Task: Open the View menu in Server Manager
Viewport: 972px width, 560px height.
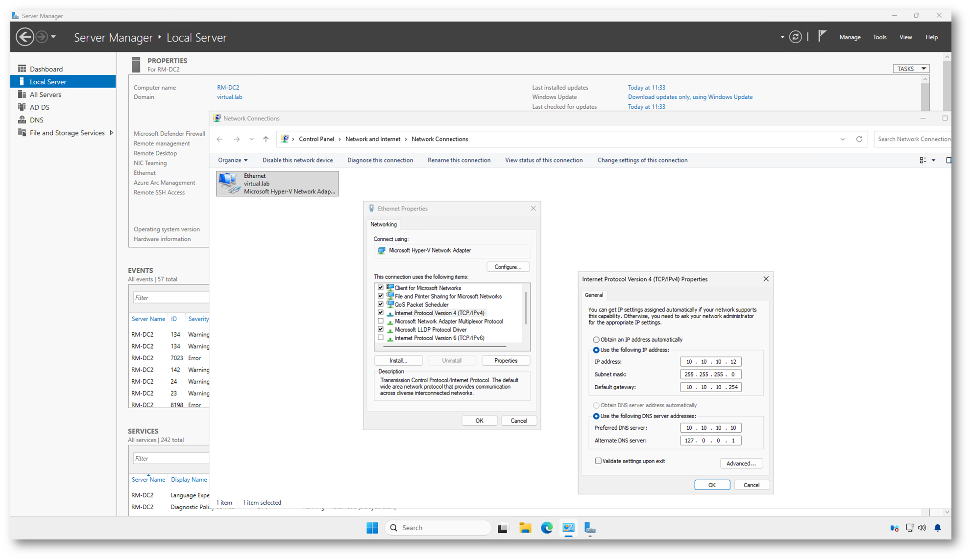Action: tap(905, 37)
